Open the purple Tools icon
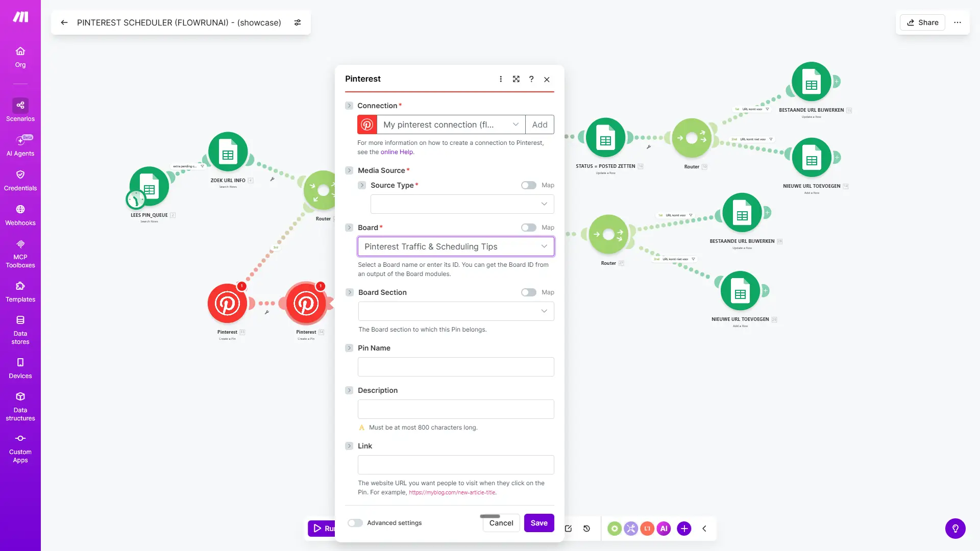Image resolution: width=980 pixels, height=551 pixels. pos(631,529)
